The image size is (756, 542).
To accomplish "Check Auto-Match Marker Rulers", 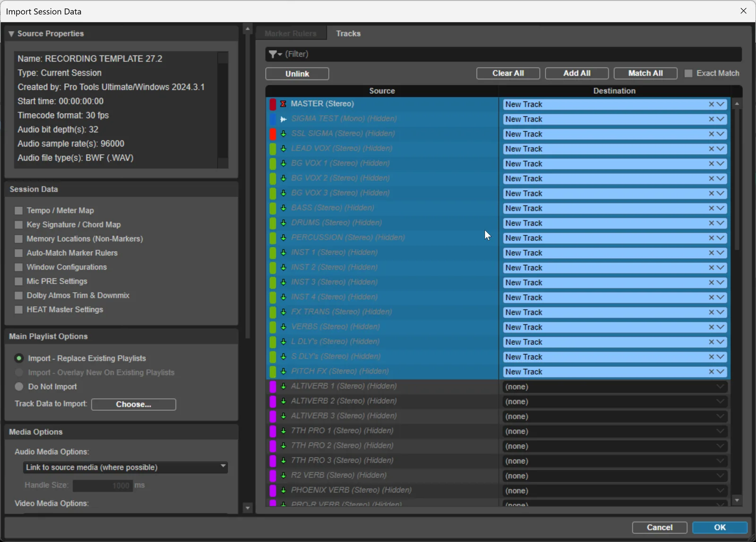I will click(x=19, y=253).
